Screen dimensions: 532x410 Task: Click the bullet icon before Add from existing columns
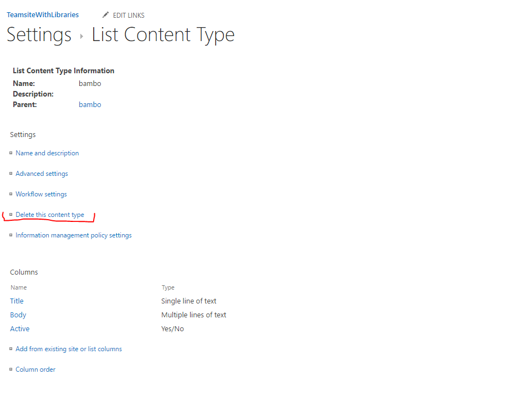coord(11,349)
